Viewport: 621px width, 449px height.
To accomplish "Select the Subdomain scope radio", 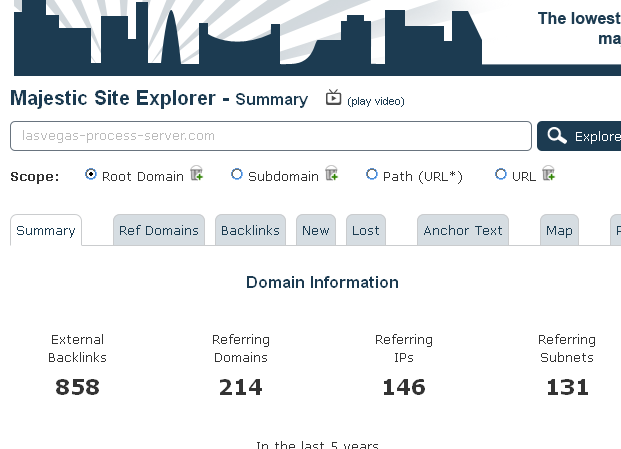I will tap(237, 174).
